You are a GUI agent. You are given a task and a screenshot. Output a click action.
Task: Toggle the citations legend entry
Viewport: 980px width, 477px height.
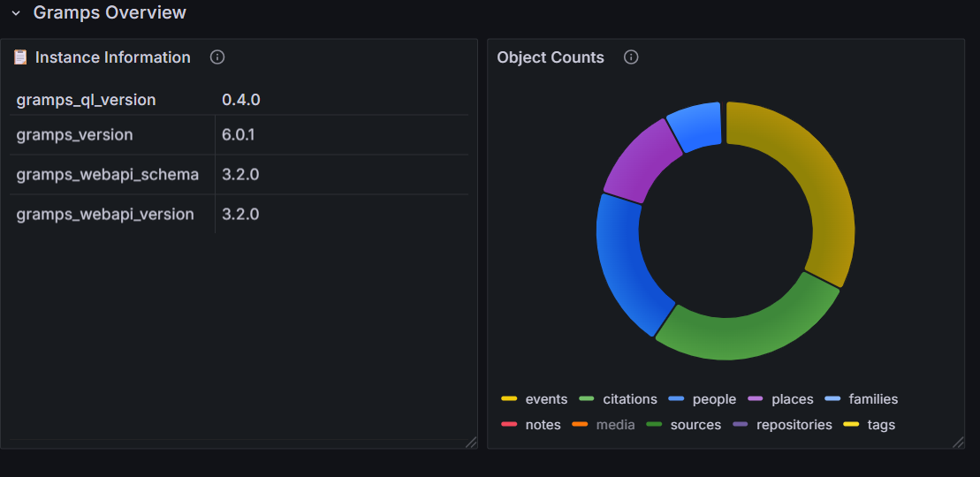[x=630, y=399]
